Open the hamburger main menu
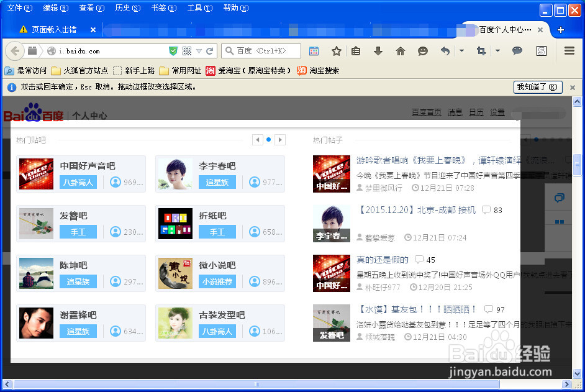 [x=569, y=51]
